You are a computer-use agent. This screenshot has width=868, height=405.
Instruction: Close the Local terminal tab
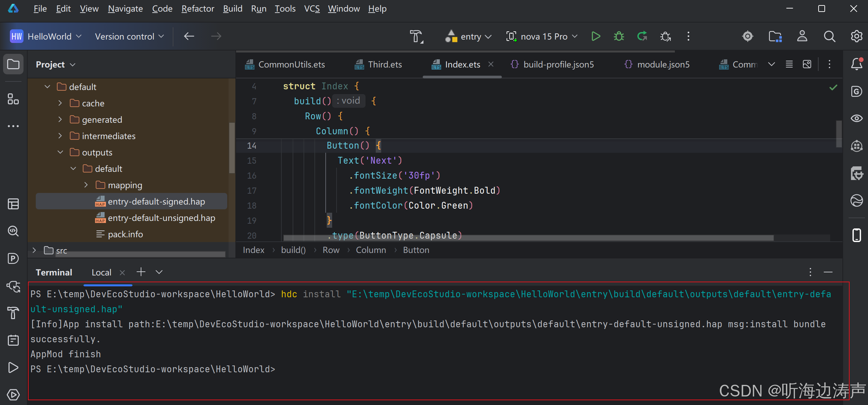[x=122, y=272]
